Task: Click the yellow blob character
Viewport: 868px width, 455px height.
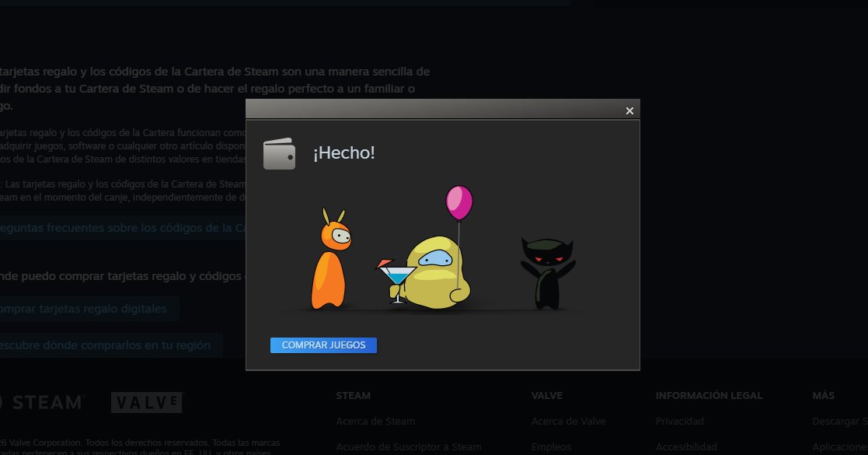Action: 437,272
